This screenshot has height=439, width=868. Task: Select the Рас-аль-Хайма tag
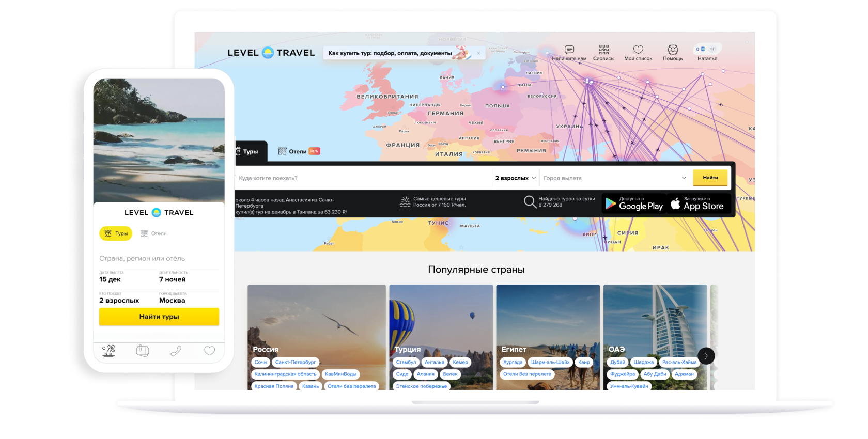point(679,362)
